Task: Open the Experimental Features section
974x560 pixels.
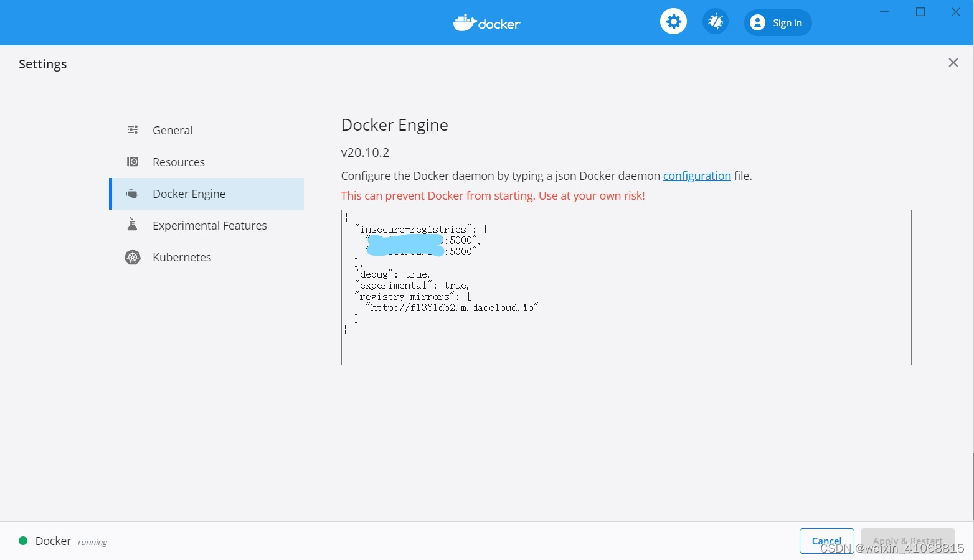Action: pos(209,225)
